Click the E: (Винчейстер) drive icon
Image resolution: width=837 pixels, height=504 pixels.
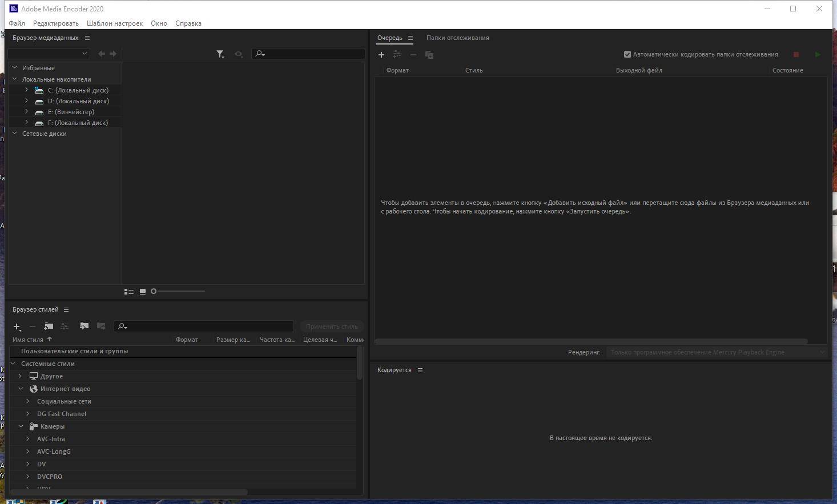point(39,112)
